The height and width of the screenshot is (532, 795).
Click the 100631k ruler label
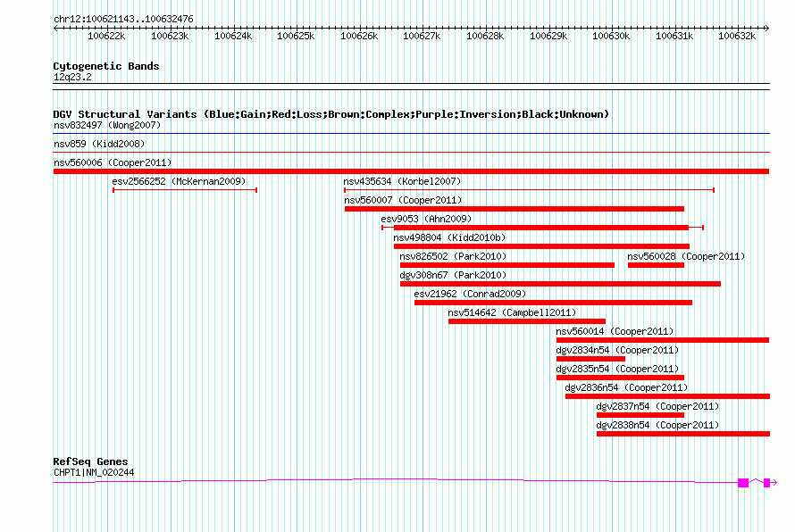click(x=674, y=36)
